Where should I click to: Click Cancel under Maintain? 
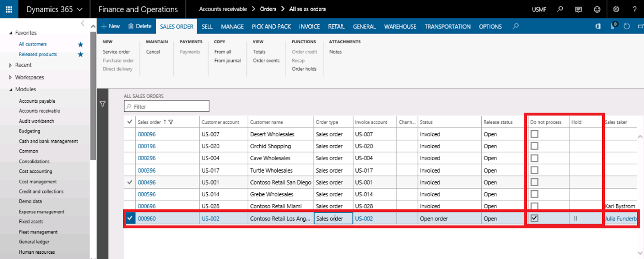pos(153,52)
